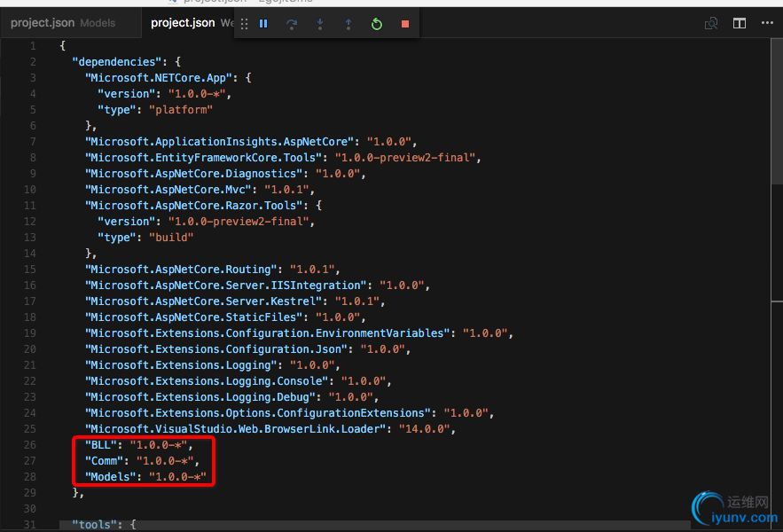Click "Microsoft.Extensions.Configuration.Json" on line 20

click(x=216, y=349)
